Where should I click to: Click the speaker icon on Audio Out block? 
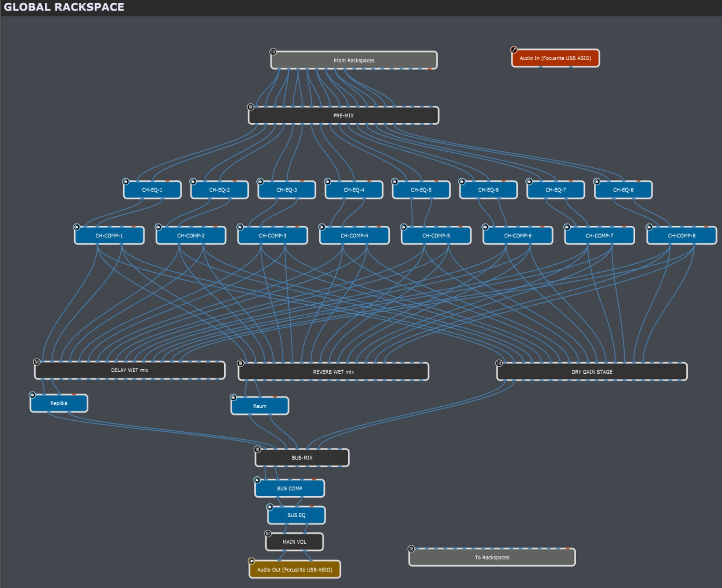pos(252,561)
